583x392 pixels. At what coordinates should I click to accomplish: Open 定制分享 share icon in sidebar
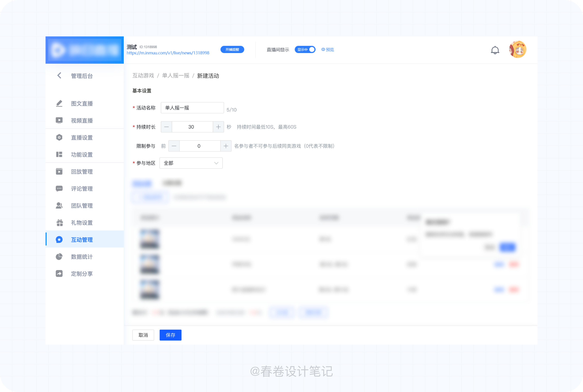[x=59, y=274]
